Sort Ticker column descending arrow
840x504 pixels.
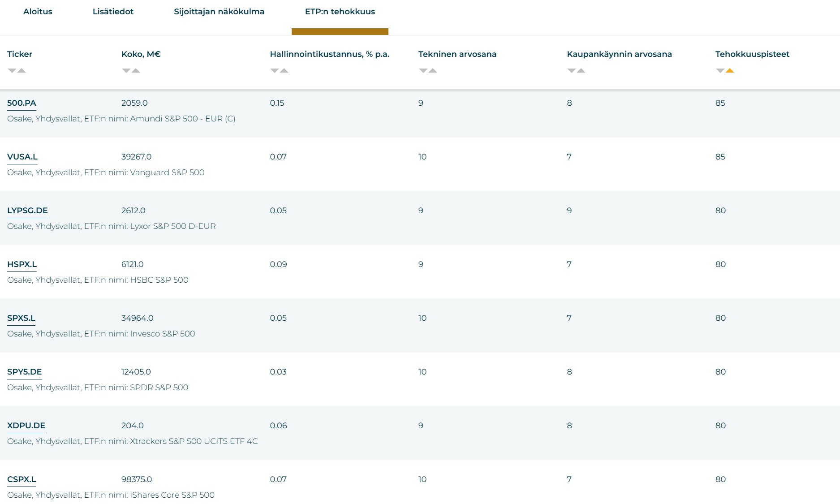click(12, 71)
